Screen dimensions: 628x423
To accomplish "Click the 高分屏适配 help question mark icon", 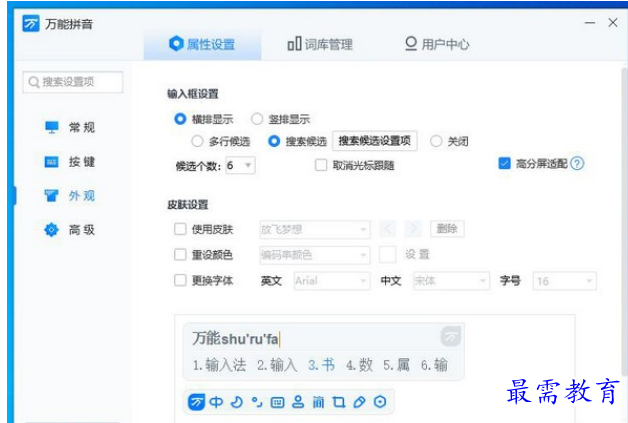I will (577, 163).
